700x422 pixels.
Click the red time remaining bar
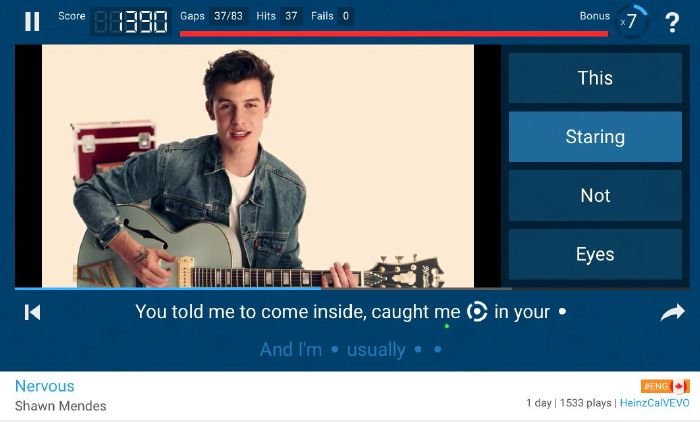394,33
